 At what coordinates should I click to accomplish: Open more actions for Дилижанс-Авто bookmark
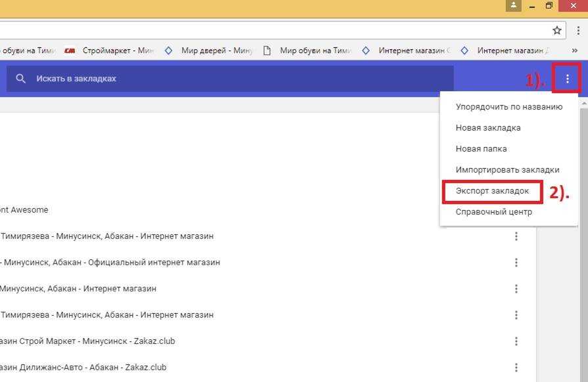(x=516, y=368)
